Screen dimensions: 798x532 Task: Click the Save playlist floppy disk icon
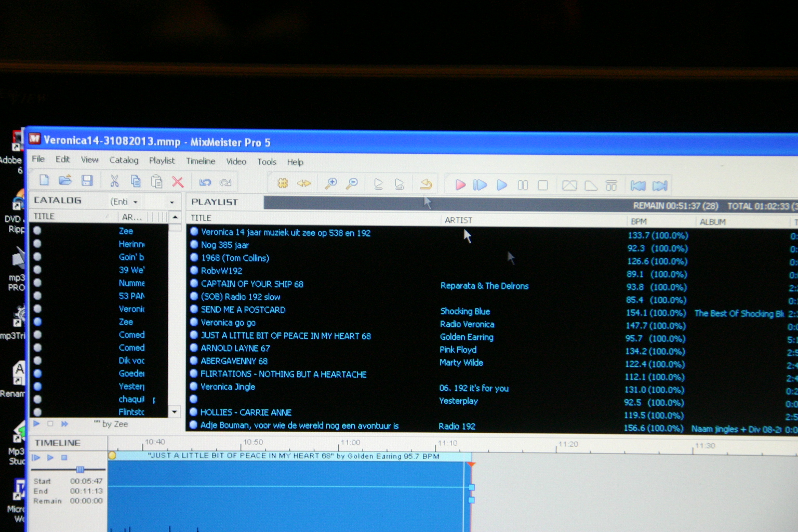coord(87,181)
